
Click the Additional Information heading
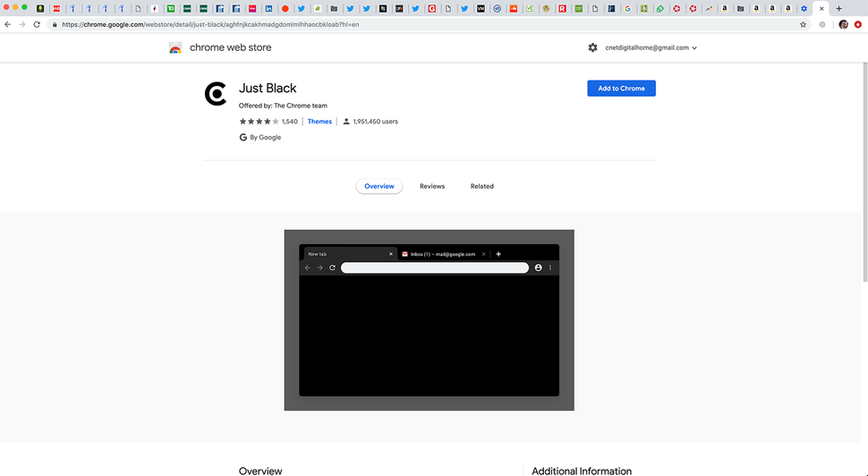pos(582,471)
